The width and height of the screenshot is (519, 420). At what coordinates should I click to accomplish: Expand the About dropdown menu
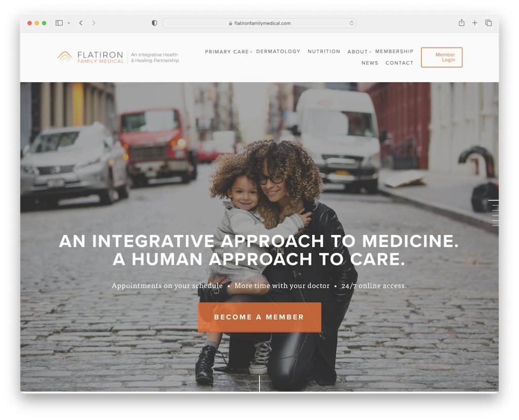[x=359, y=52]
